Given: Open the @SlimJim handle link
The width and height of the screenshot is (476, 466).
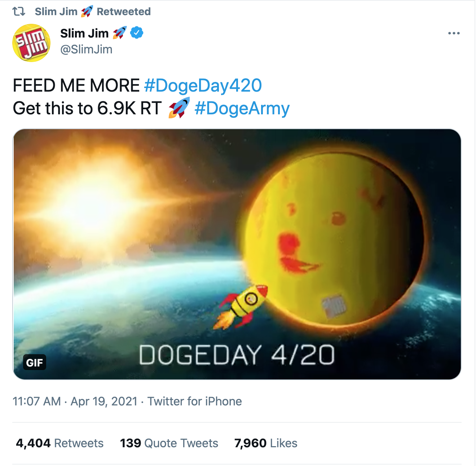Looking at the screenshot, I should click(86, 49).
